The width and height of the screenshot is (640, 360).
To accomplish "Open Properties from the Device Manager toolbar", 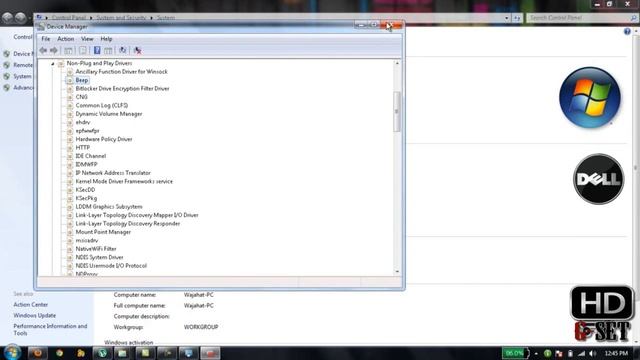I will coord(83,50).
